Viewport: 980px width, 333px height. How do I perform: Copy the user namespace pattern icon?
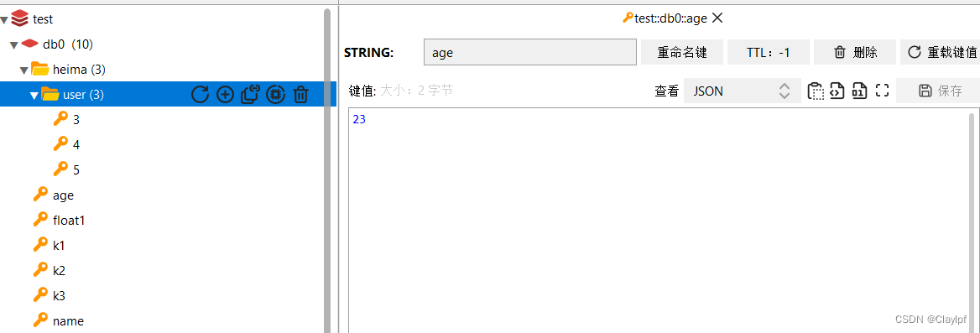pyautogui.click(x=250, y=94)
